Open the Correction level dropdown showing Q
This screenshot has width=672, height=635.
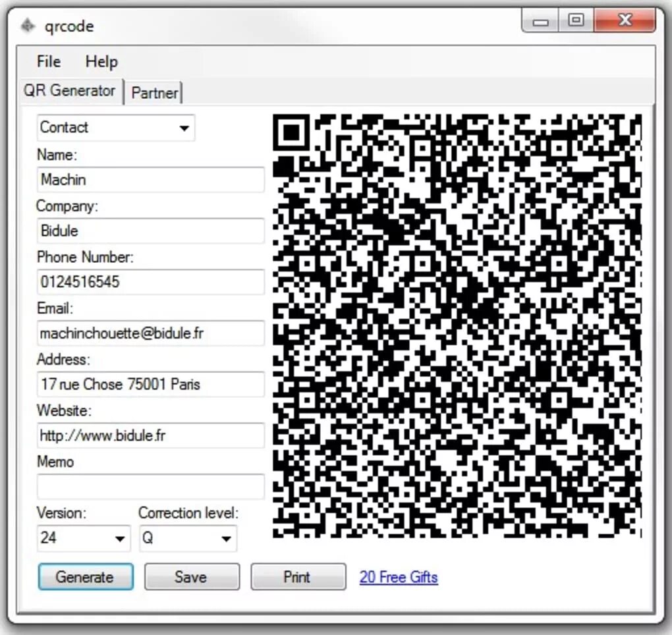tap(188, 538)
